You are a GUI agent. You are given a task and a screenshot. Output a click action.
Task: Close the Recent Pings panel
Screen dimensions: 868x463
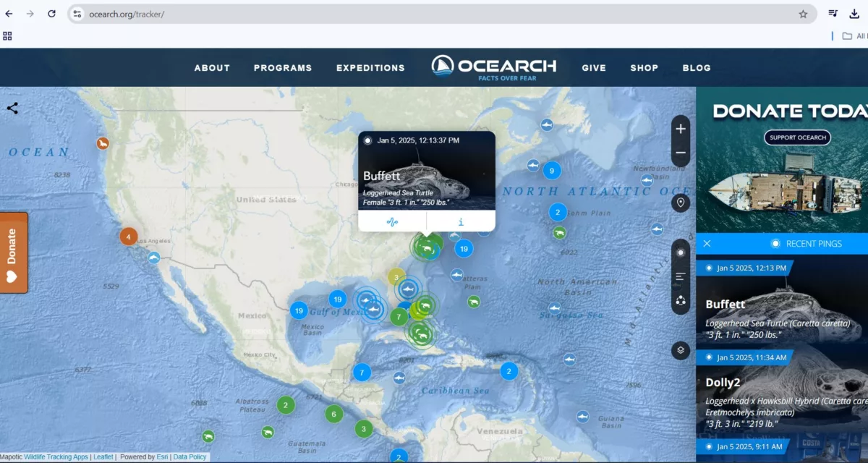(x=707, y=244)
